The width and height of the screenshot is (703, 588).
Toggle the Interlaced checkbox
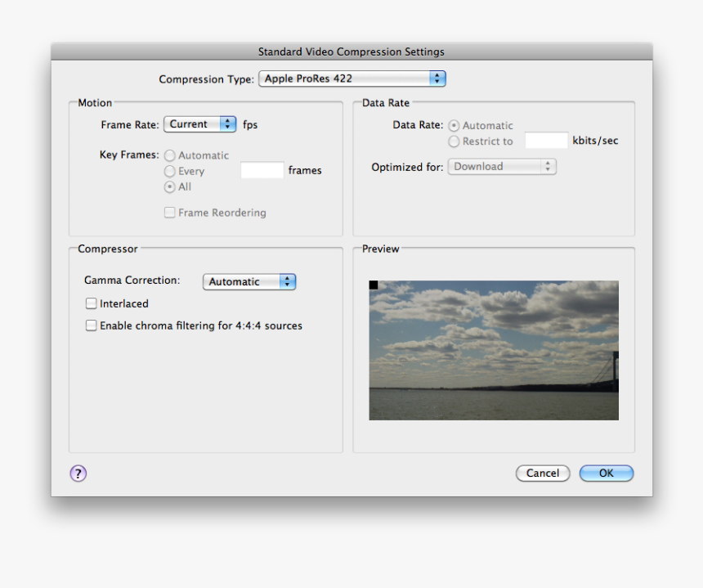[x=91, y=303]
